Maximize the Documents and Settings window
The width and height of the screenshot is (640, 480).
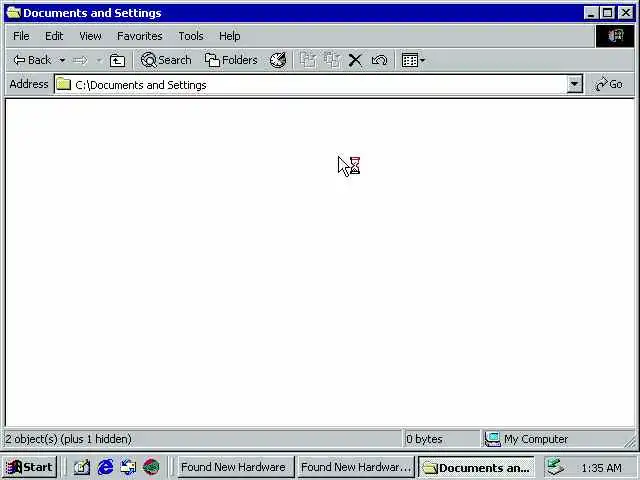tap(607, 13)
